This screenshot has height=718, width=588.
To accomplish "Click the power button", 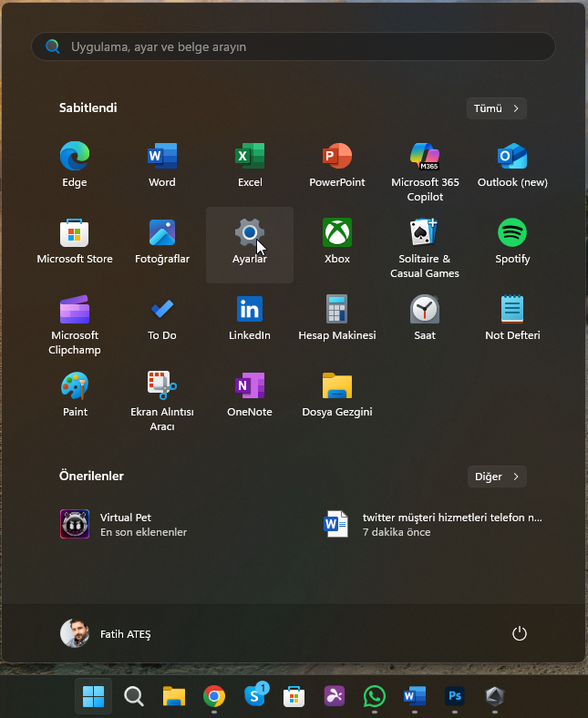I will [x=520, y=634].
